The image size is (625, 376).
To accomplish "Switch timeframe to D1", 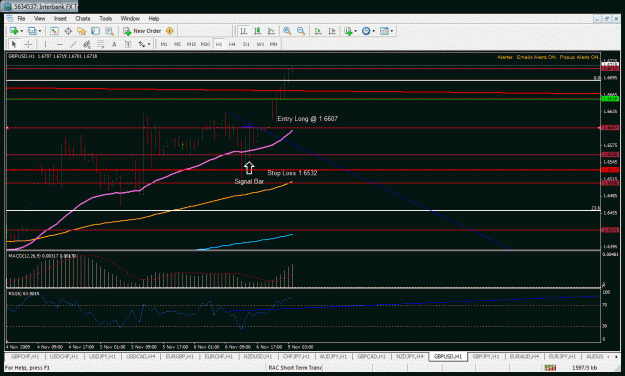I will pyautogui.click(x=246, y=44).
